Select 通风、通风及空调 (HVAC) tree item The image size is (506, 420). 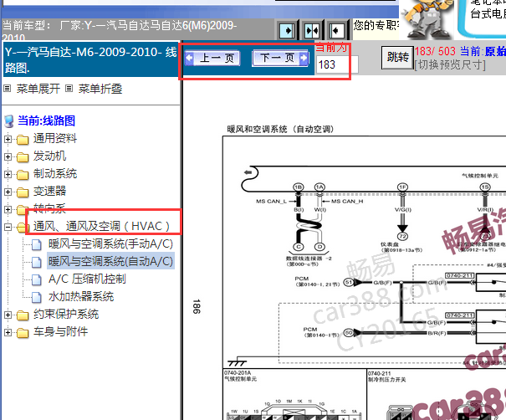click(101, 226)
